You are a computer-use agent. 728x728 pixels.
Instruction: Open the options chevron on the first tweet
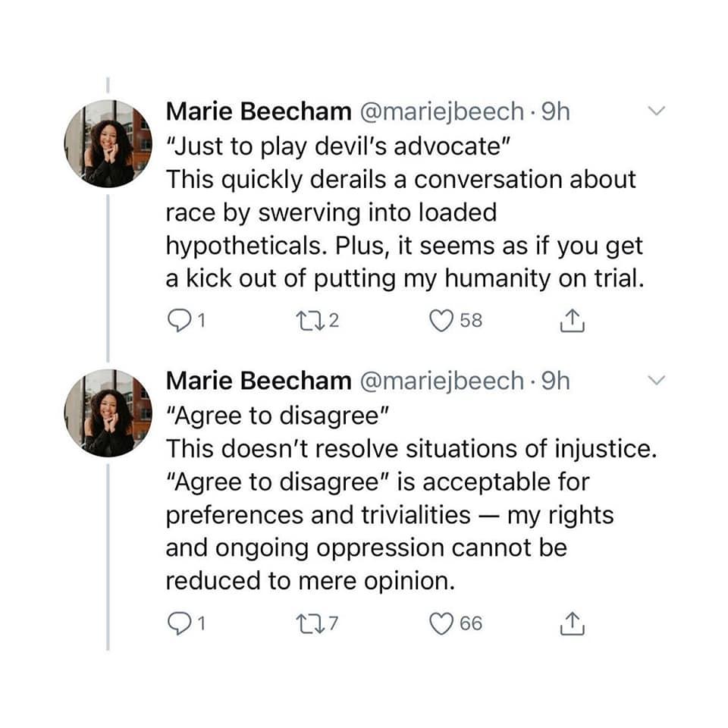tap(657, 111)
